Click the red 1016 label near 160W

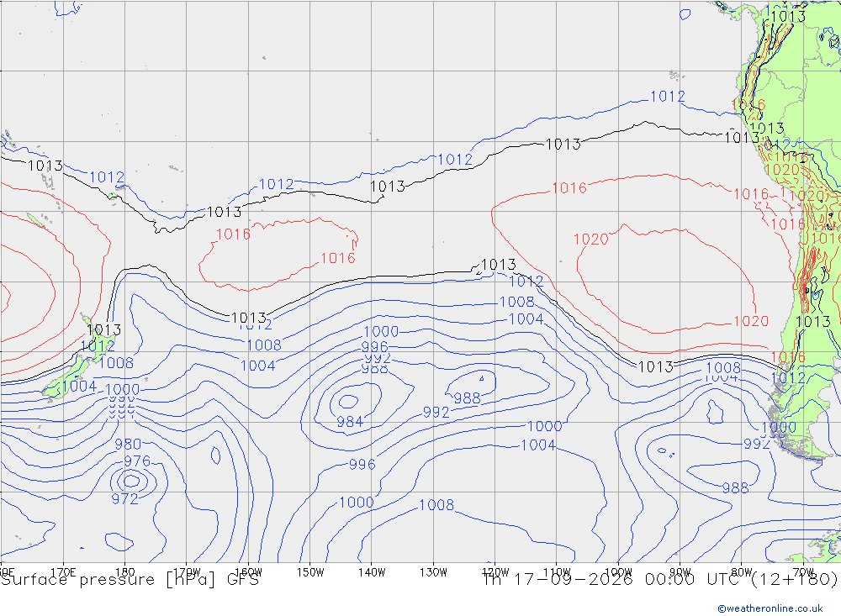click(233, 234)
